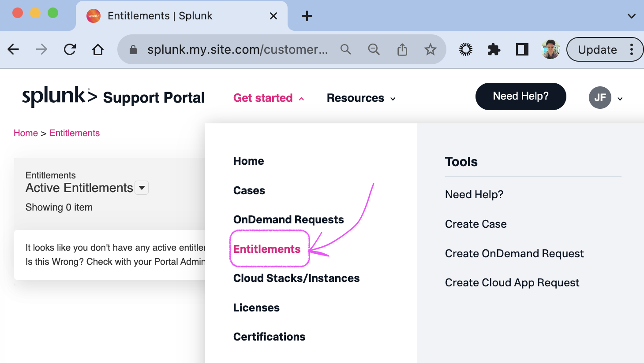Navigate back with the back arrow
Screen dimensions: 644x363
pyautogui.click(x=14, y=49)
